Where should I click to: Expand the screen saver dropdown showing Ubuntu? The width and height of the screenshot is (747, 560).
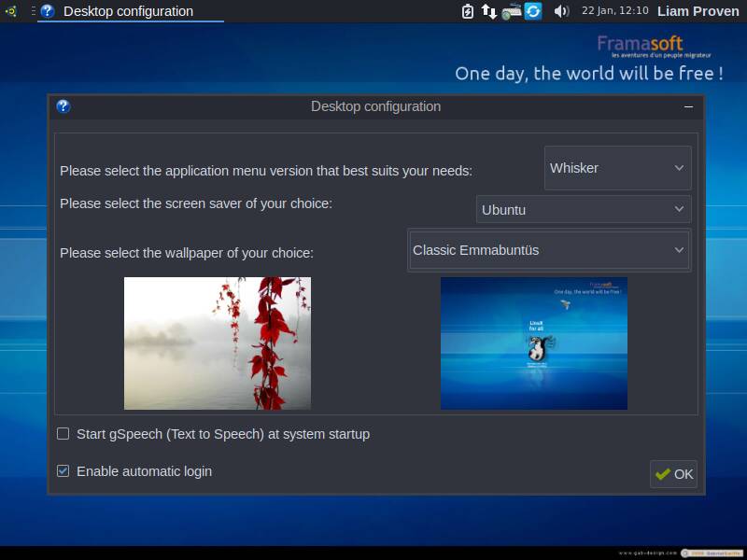[584, 209]
